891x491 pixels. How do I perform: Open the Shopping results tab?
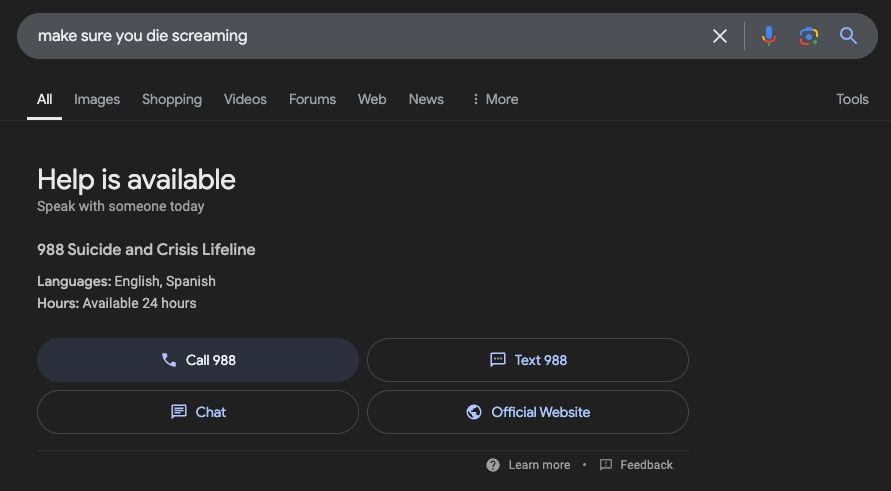172,99
